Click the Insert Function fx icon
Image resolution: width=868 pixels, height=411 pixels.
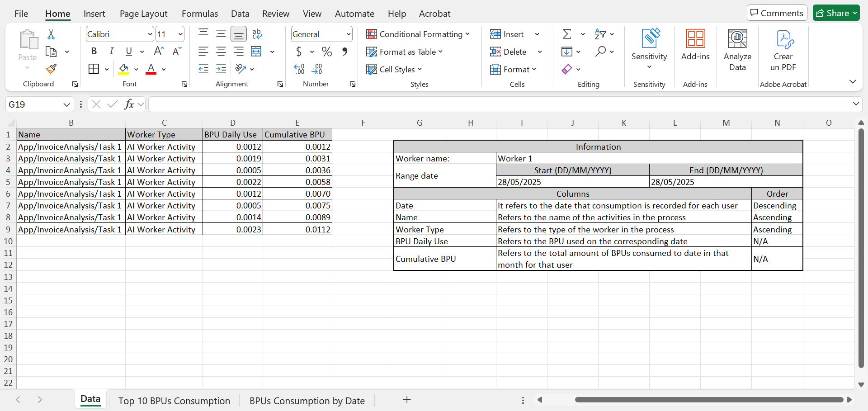(x=129, y=104)
